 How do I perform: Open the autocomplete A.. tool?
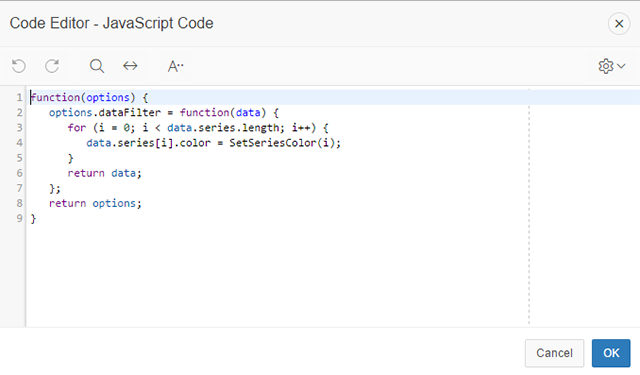point(176,66)
